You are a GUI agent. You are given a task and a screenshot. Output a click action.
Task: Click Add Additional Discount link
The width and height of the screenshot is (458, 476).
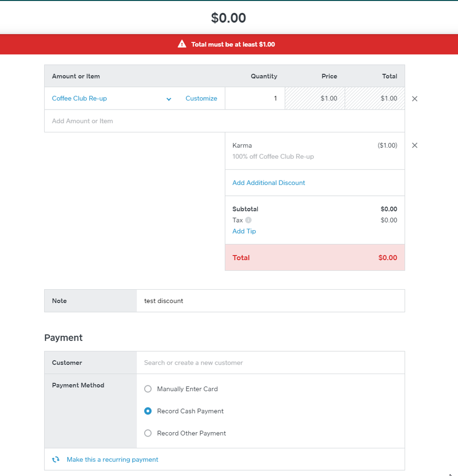(x=269, y=182)
